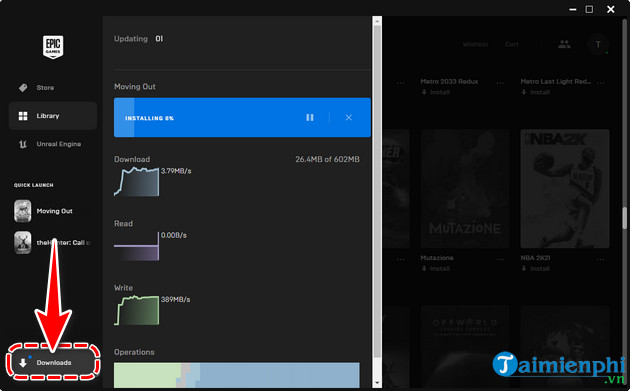Click the downloads panel scrollbar thumb
The image size is (630, 391).
pyautogui.click(x=377, y=192)
